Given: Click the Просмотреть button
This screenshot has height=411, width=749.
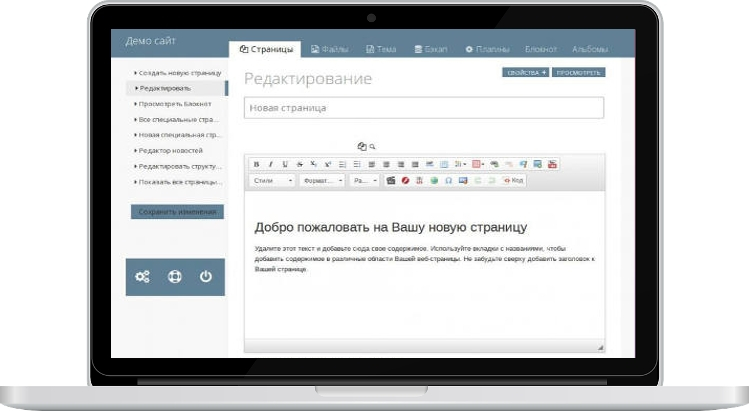Looking at the screenshot, I should pos(578,72).
